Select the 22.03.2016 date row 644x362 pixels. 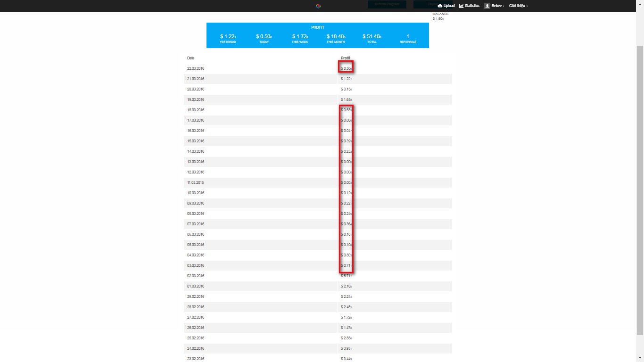pyautogui.click(x=196, y=69)
